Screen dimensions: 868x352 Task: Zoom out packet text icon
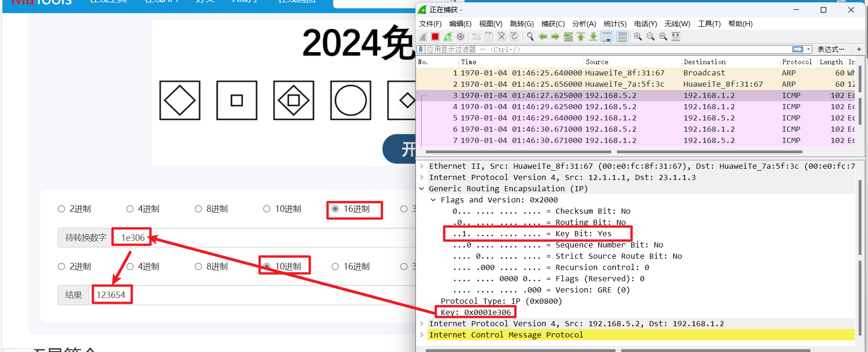pyautogui.click(x=651, y=37)
